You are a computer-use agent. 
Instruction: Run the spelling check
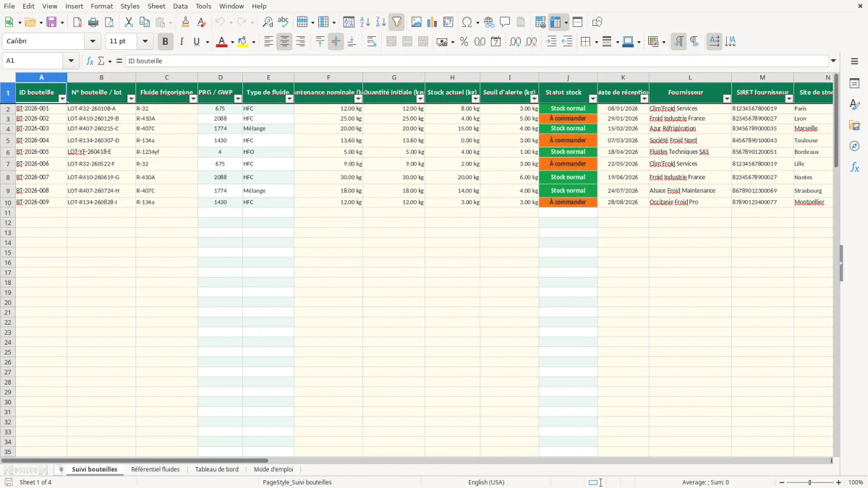tap(284, 22)
